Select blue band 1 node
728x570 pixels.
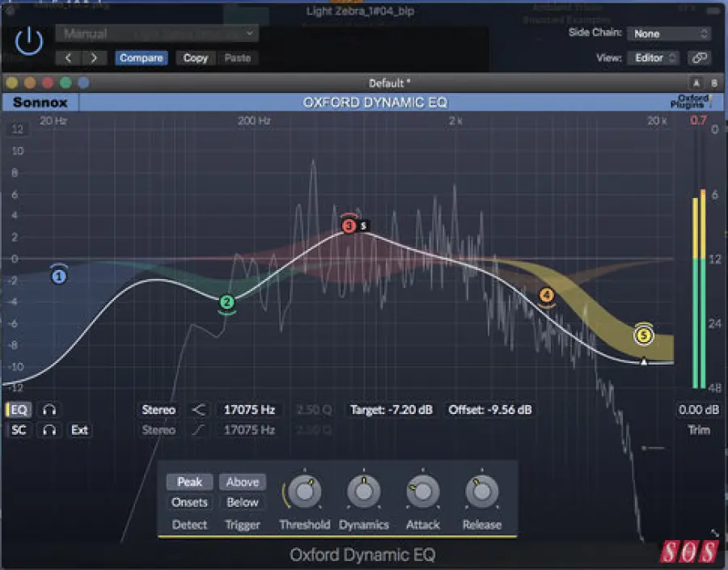click(59, 277)
